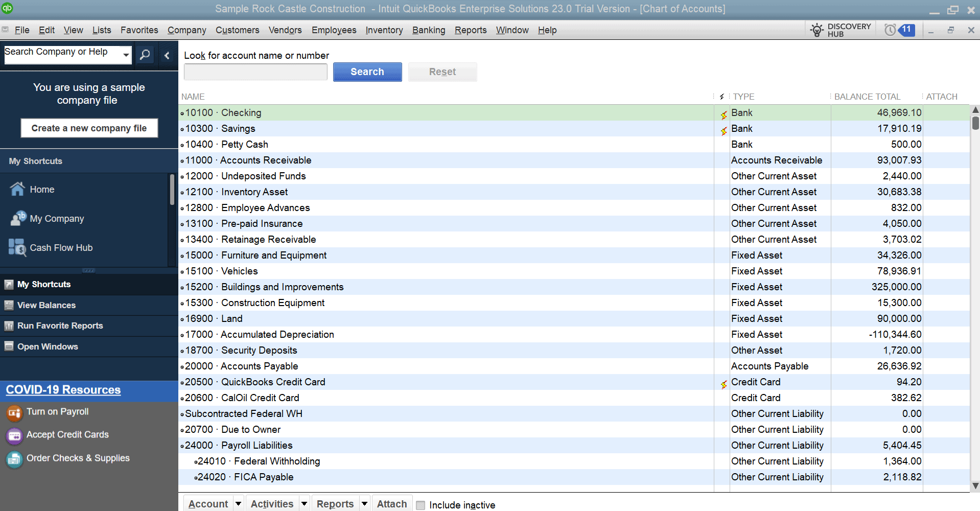Image resolution: width=980 pixels, height=511 pixels.
Task: Select the 20000 Accounts Payable account
Action: click(574, 366)
